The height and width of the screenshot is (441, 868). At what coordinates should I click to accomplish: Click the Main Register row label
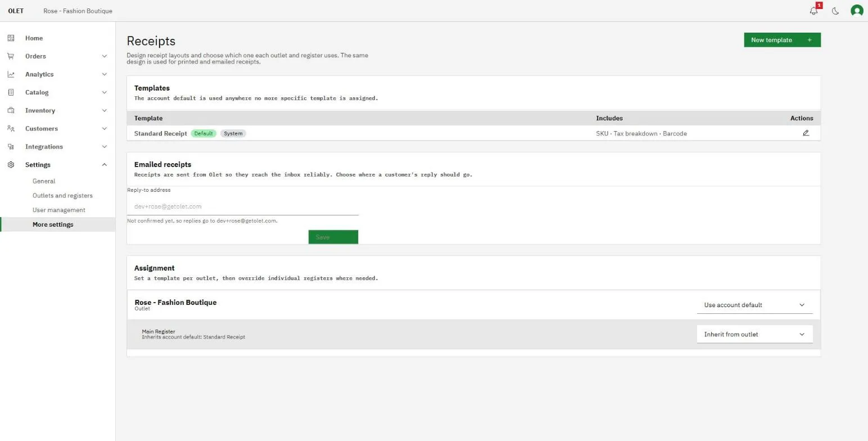click(159, 331)
